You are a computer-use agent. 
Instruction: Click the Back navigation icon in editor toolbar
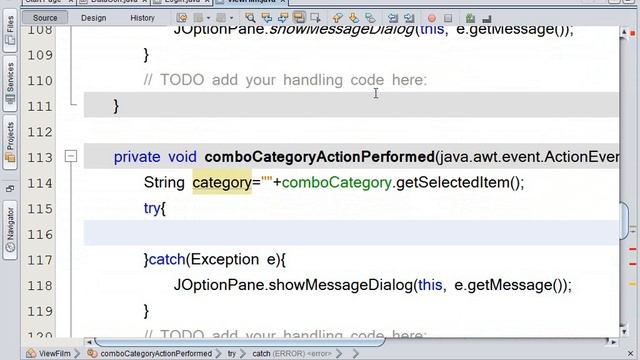pyautogui.click(x=198, y=18)
